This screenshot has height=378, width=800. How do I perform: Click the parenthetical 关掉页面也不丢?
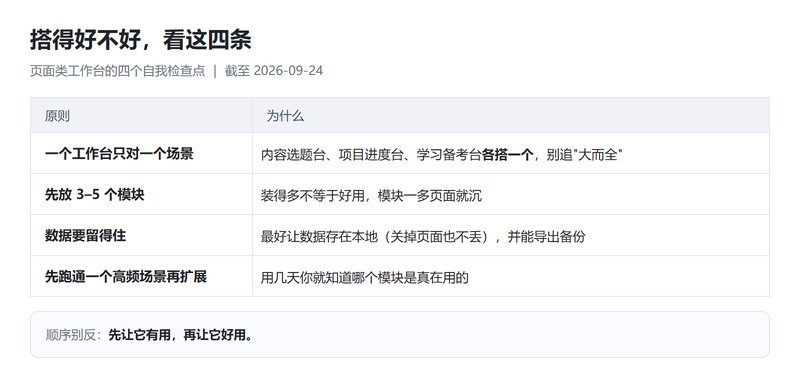(436, 237)
